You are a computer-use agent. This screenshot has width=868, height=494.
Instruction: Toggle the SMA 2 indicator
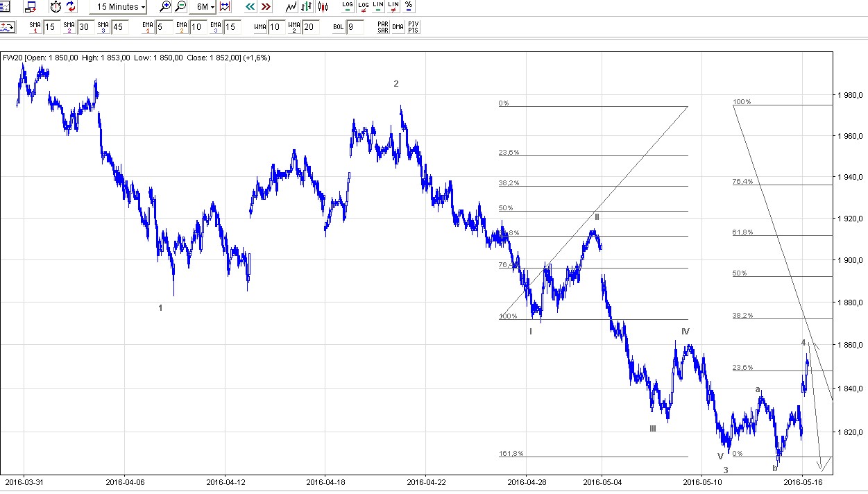pyautogui.click(x=69, y=28)
